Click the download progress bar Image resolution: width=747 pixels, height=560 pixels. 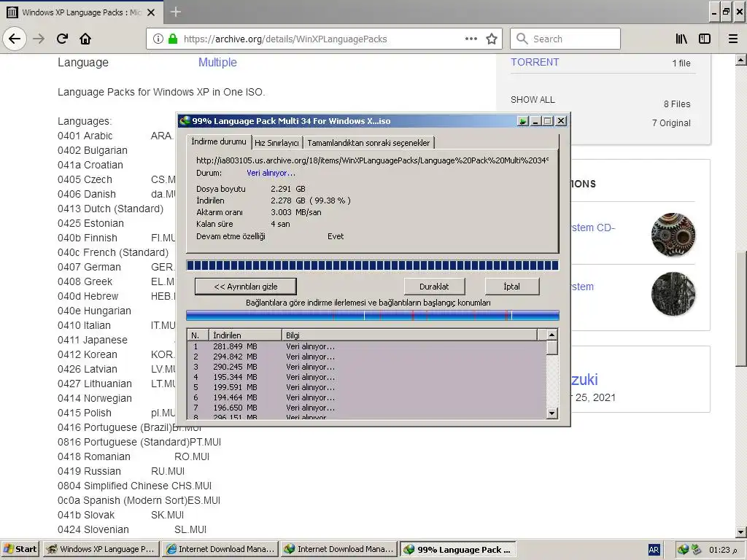(373, 265)
